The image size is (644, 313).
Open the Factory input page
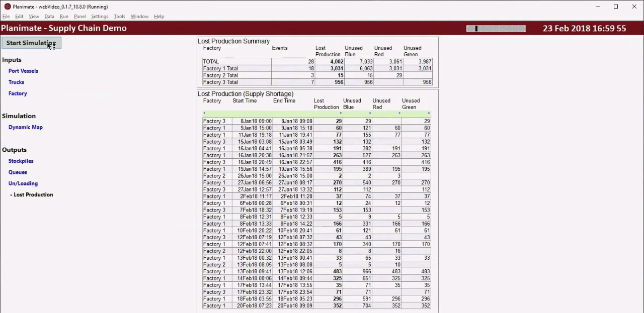tap(18, 93)
